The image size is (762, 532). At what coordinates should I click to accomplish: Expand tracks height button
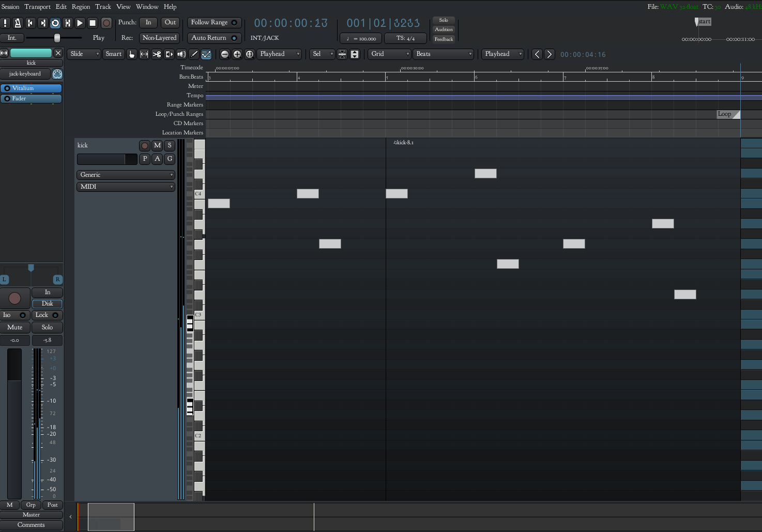pyautogui.click(x=355, y=54)
